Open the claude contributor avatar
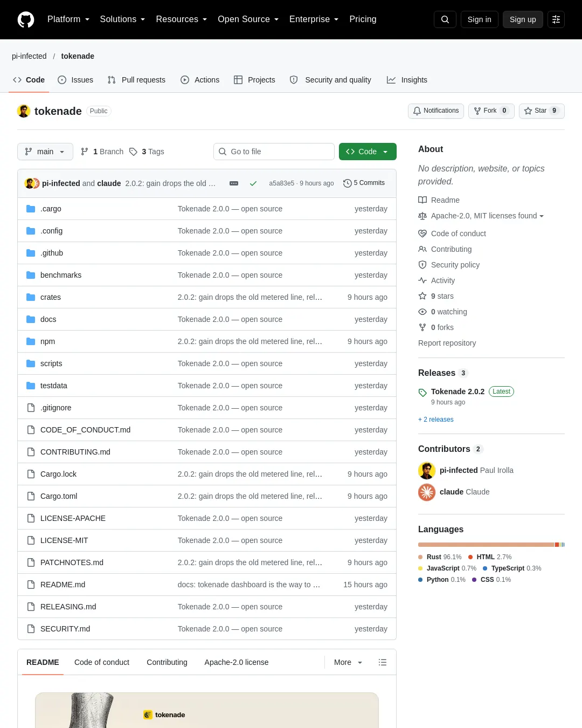 427,492
